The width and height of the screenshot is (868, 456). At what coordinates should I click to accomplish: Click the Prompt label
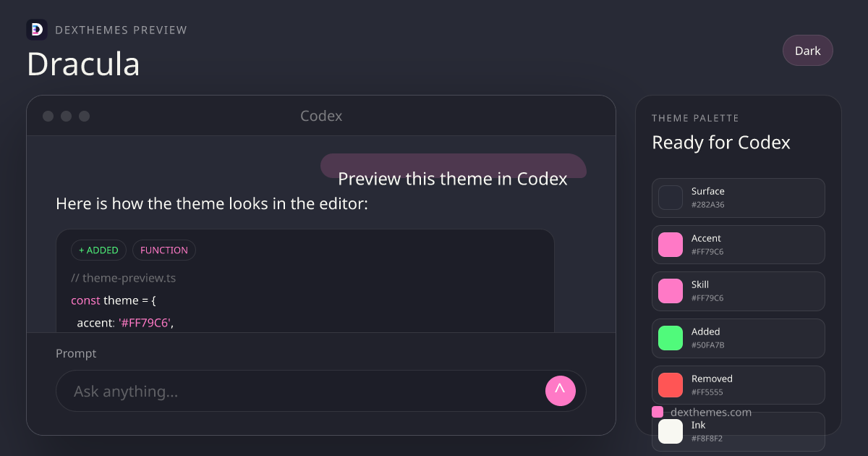pyautogui.click(x=76, y=354)
